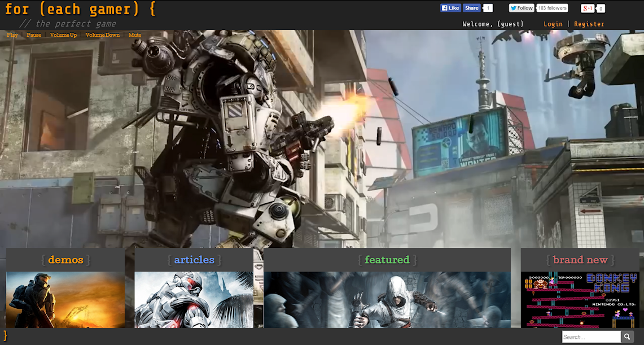Image resolution: width=644 pixels, height=345 pixels.
Task: Click the Google +1 button
Action: [588, 8]
